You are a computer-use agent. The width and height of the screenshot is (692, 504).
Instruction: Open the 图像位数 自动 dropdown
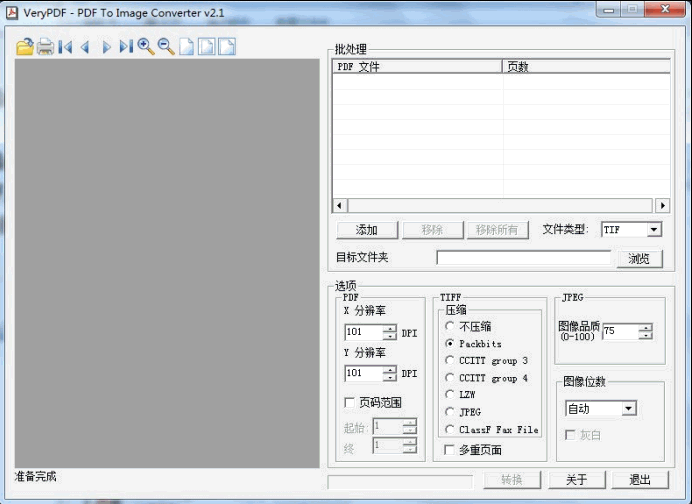click(629, 409)
